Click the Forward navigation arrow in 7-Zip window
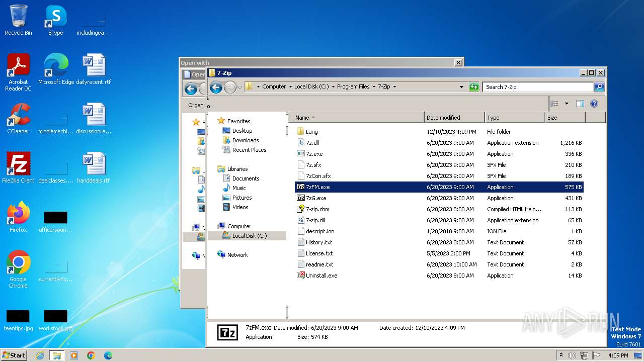Image resolution: width=644 pixels, height=362 pixels. (230, 87)
